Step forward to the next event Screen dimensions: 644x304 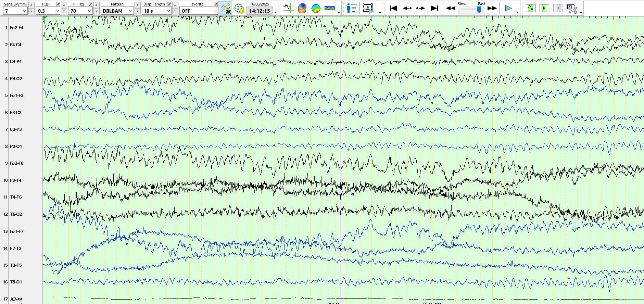coord(420,8)
